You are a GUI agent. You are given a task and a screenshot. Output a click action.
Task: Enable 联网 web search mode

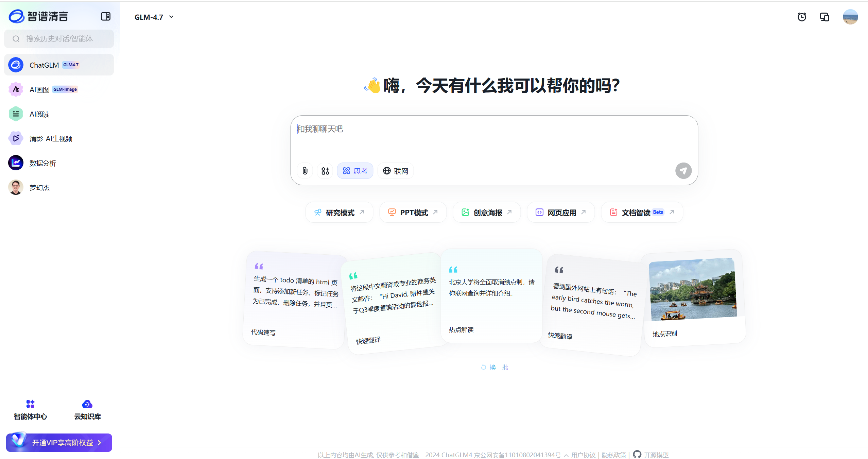395,171
